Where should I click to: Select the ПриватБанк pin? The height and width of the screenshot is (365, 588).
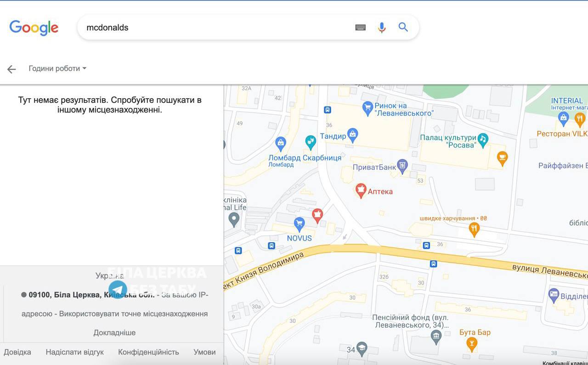click(x=402, y=166)
